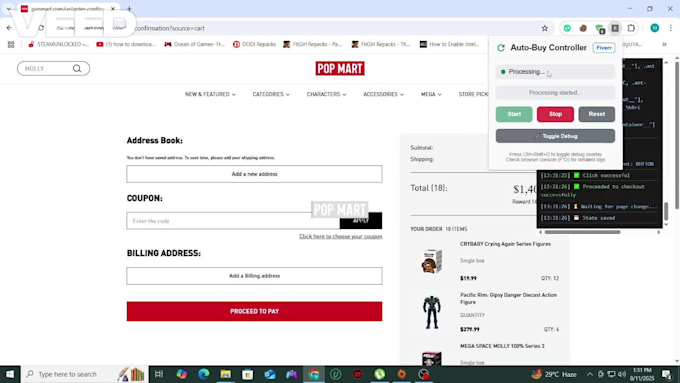Open the tab search dropdown arrow
This screenshot has height=383, width=680.
(8, 9)
